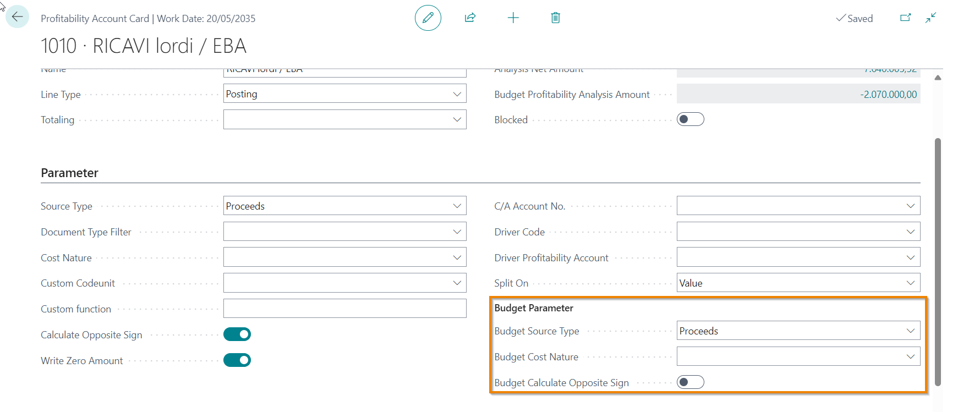
Task: Enable Budget Calculate Opposite Sign
Action: [x=691, y=382]
